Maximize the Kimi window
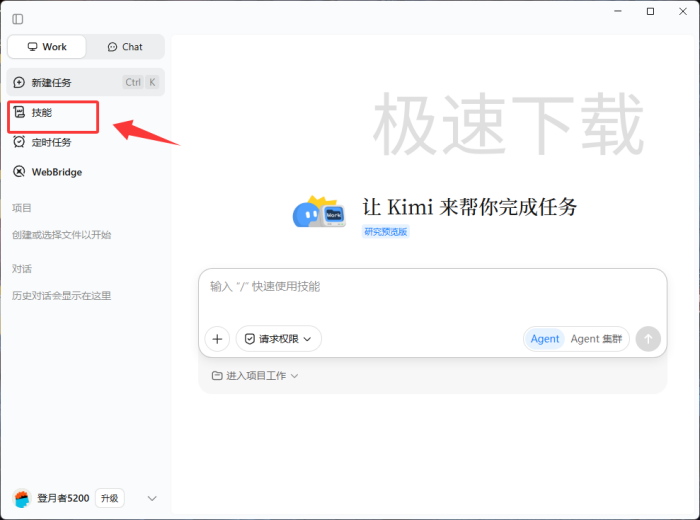The width and height of the screenshot is (700, 520). coord(650,11)
